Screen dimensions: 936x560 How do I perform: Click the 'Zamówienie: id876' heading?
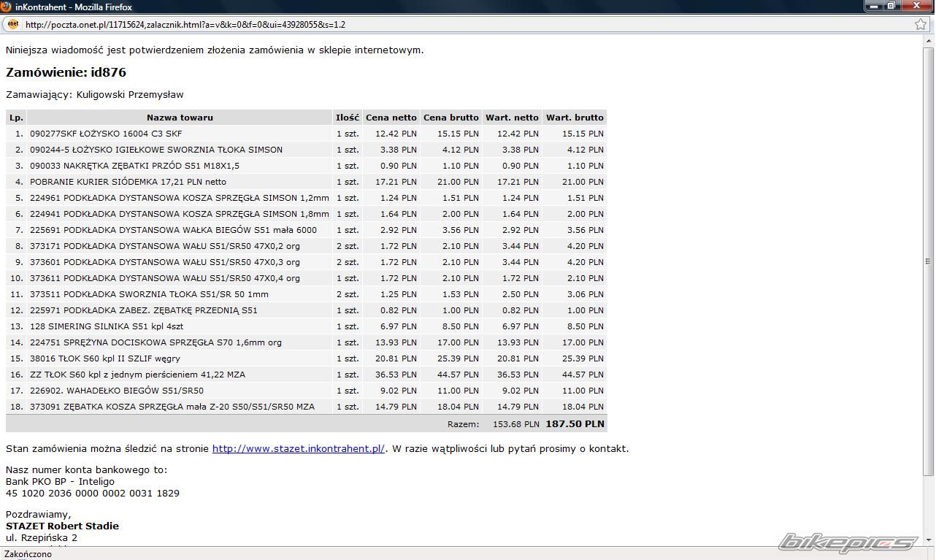pos(66,72)
